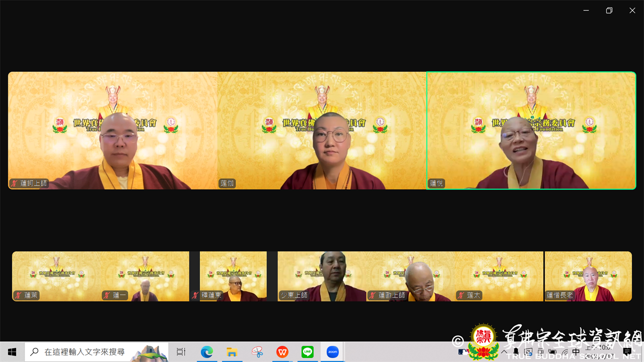
Task: Select the 蓮伽 participant video tile
Action: 322,131
